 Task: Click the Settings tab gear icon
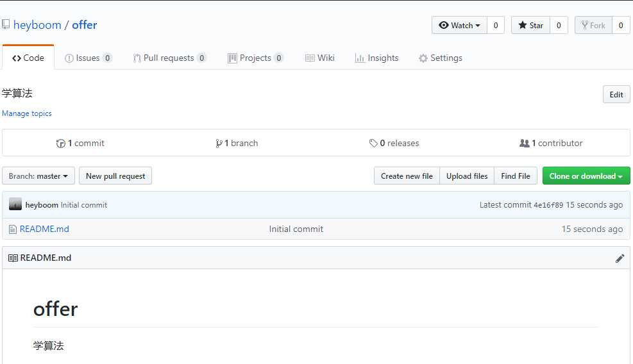(x=423, y=58)
